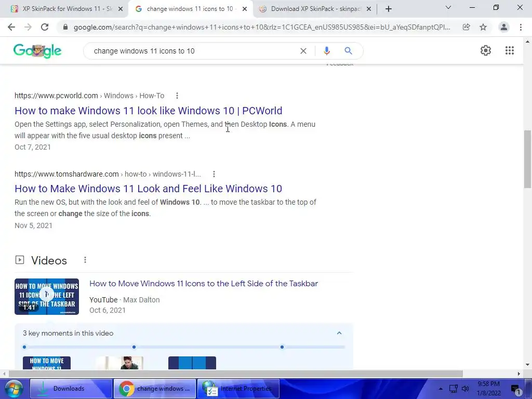View site information via lock icon

tap(65, 27)
